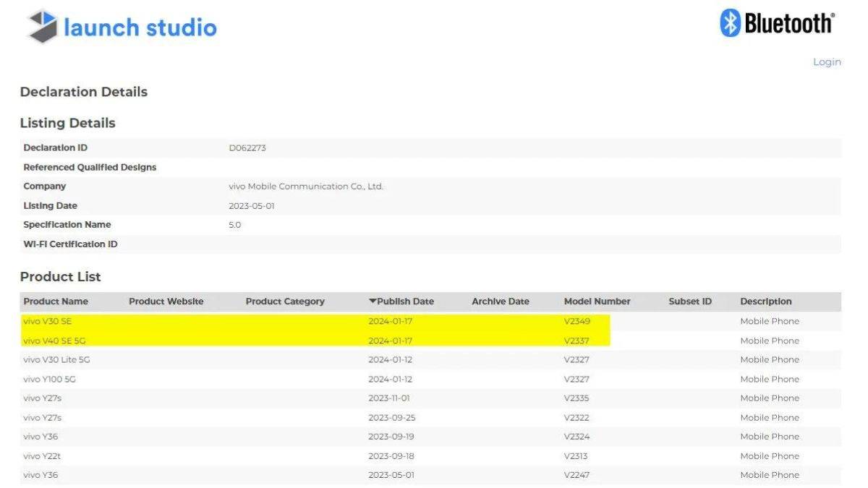
Task: Click model number V2313
Action: (x=576, y=456)
